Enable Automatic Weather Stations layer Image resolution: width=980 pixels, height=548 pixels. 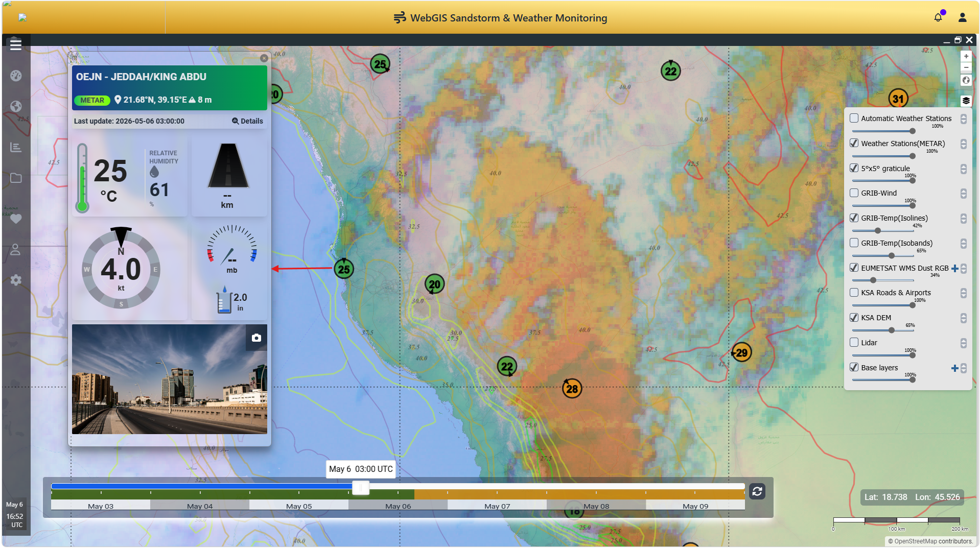(854, 118)
